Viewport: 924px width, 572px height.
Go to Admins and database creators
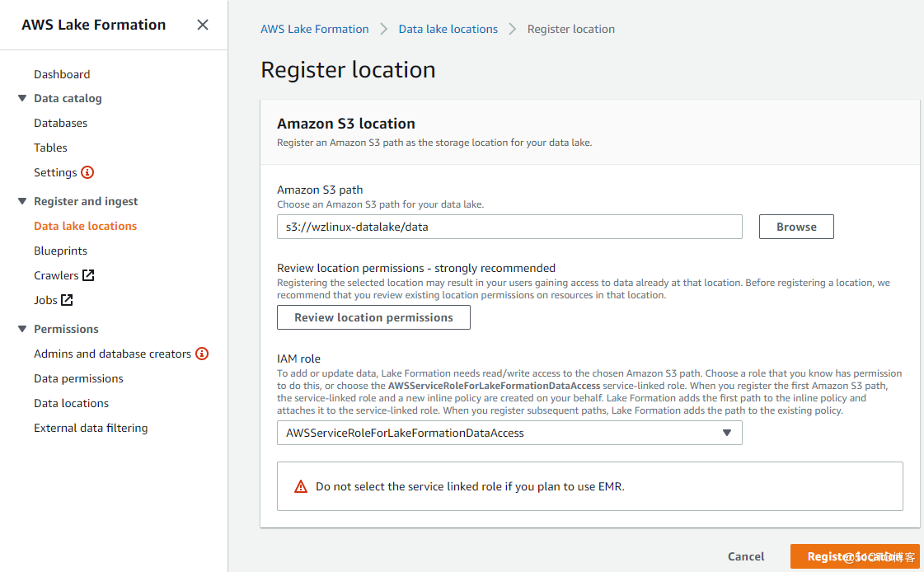pos(113,354)
